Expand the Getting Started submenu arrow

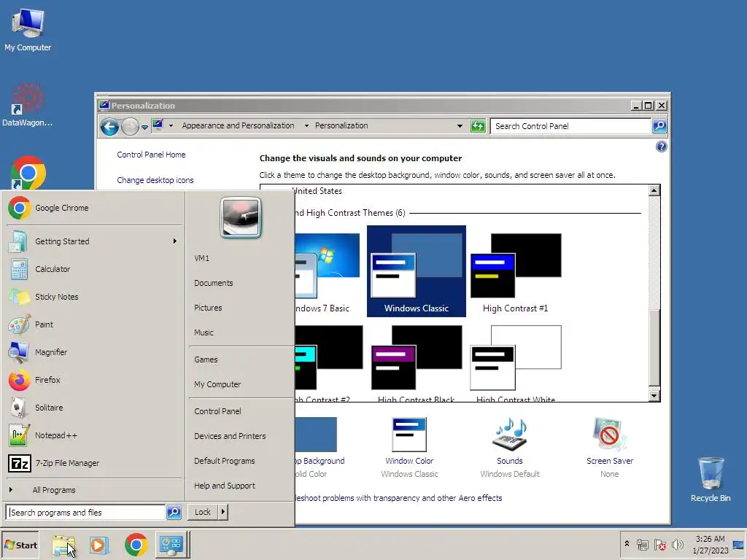click(175, 241)
